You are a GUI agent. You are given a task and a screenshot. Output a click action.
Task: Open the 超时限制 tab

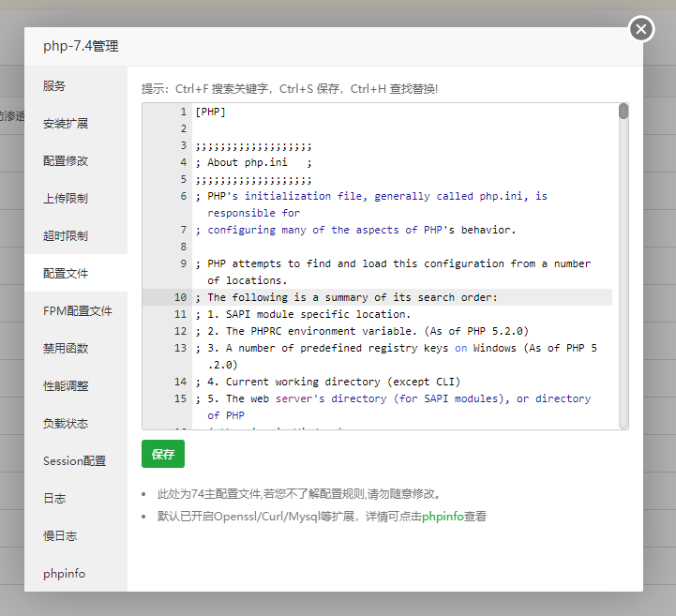(x=76, y=235)
